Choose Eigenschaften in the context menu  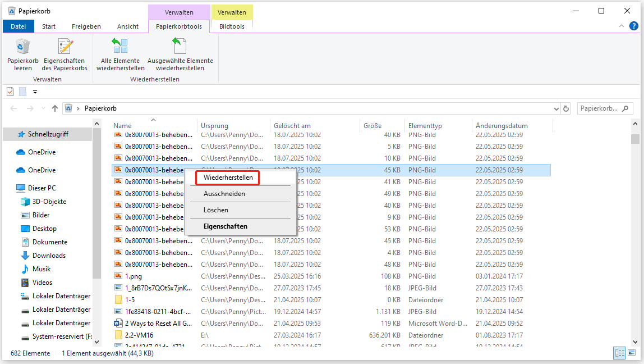(240, 226)
